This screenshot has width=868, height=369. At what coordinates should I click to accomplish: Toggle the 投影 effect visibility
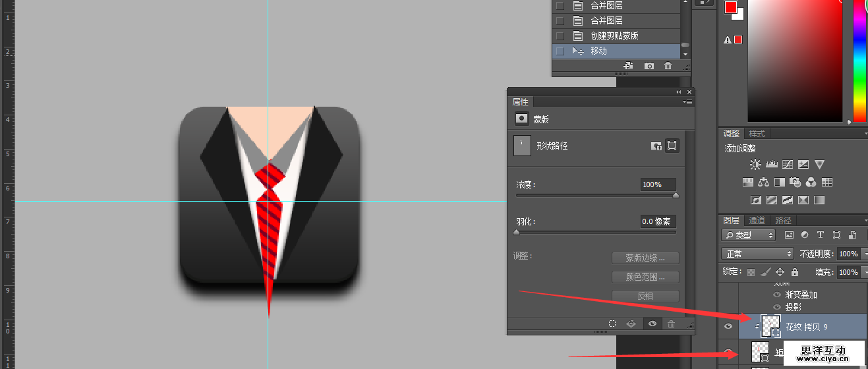[x=777, y=307]
